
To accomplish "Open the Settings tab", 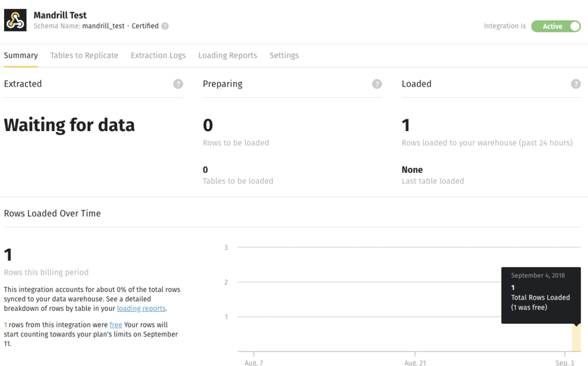I will tap(284, 56).
